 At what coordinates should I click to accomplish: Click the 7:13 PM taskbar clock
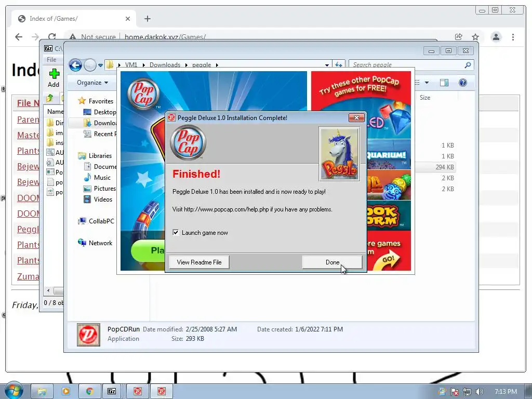click(x=506, y=392)
